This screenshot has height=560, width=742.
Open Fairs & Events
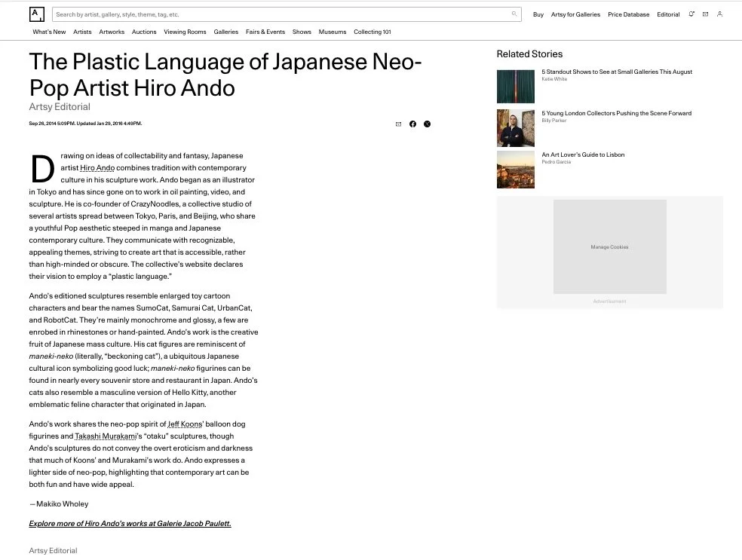265,32
